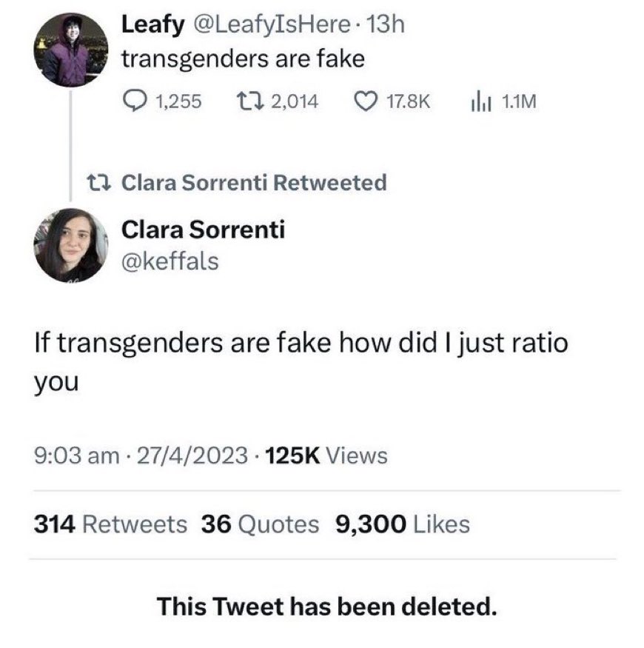Show the 9,300 Likes list
Screen dimensions: 644x648
403,524
